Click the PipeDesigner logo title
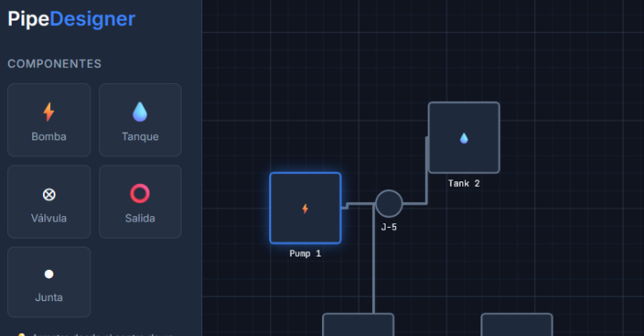The image size is (644, 336). pyautogui.click(x=72, y=19)
